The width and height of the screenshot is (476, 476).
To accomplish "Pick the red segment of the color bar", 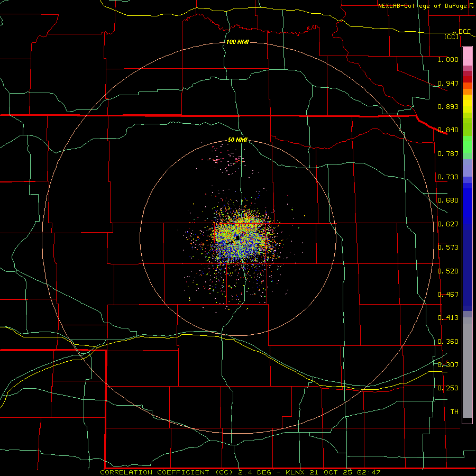I will coord(467,79).
